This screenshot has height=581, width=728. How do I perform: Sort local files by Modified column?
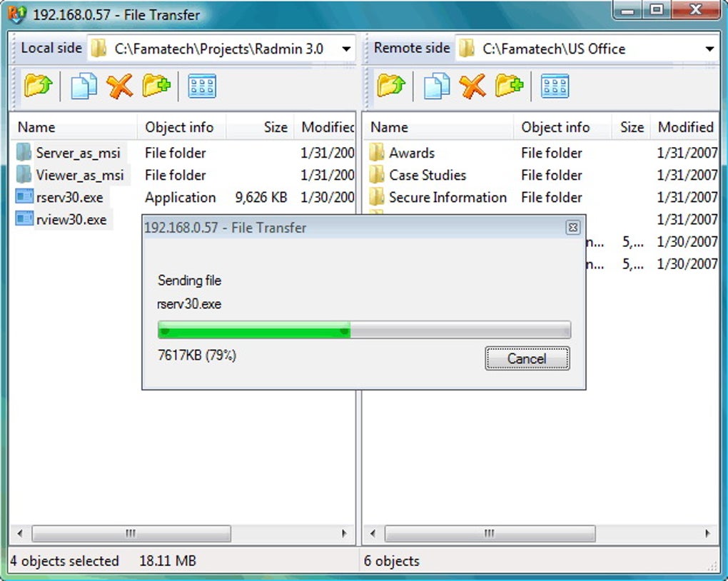click(325, 127)
